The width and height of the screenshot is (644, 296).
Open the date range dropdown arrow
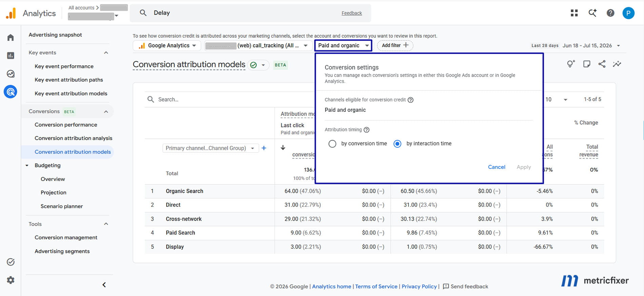pyautogui.click(x=618, y=45)
